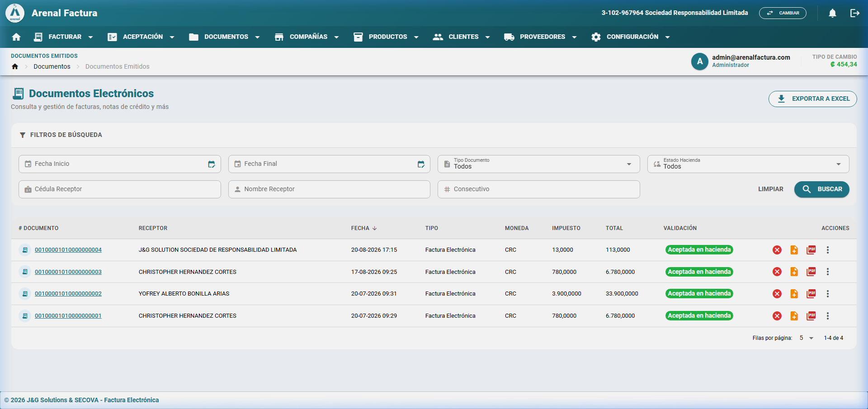Open notifications bell
868x409 pixels.
pos(832,13)
